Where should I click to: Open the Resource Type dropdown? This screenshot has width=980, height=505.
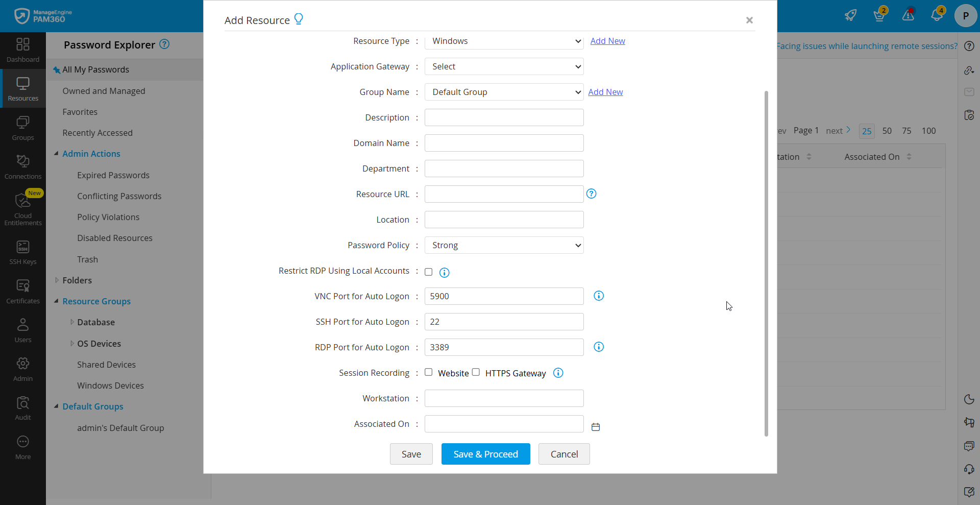[x=503, y=41]
